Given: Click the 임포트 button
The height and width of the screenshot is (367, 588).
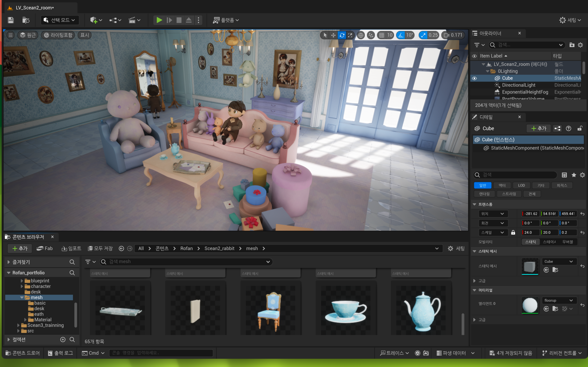Looking at the screenshot, I should (x=71, y=248).
